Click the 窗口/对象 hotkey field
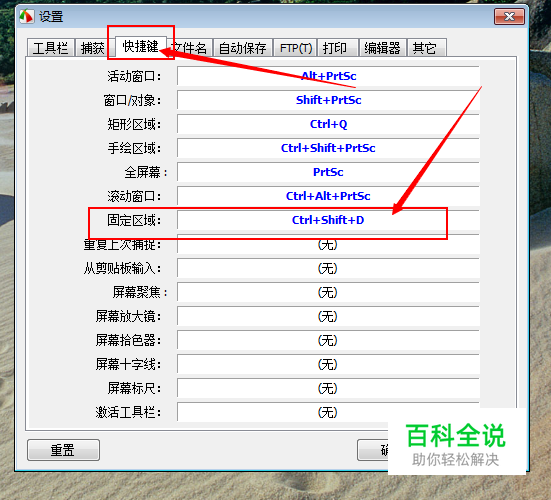The height and width of the screenshot is (500, 551). 329,100
